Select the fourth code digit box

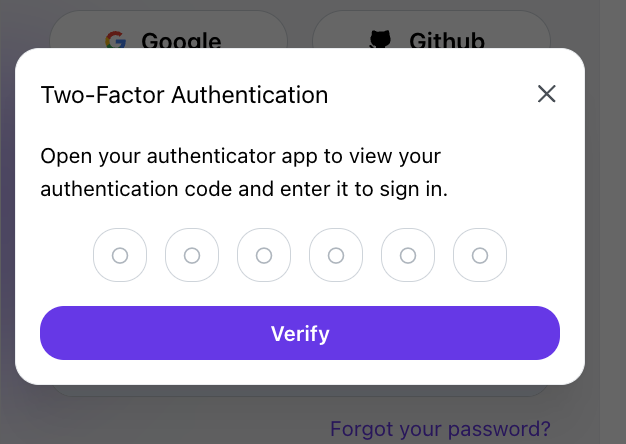click(336, 255)
